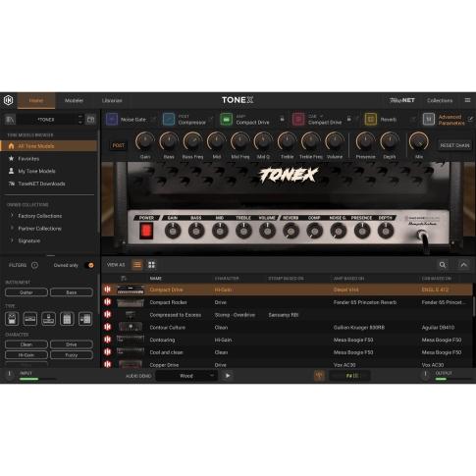Open ToneNET Downloads
The width and height of the screenshot is (476, 476).
(x=41, y=184)
